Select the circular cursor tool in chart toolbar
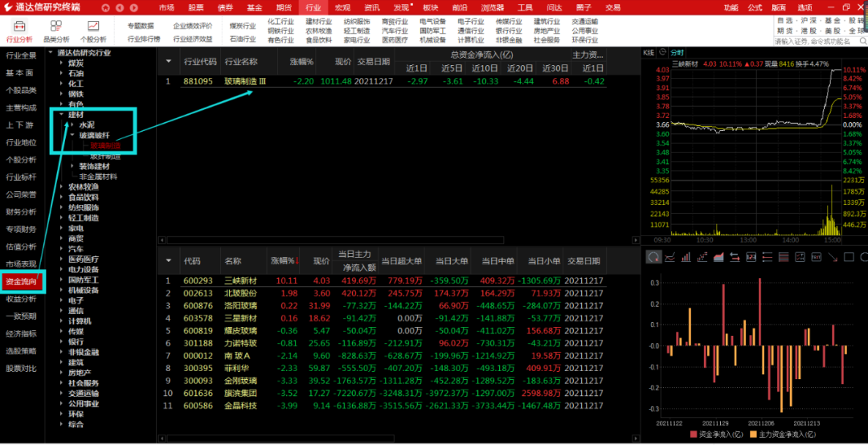Image resolution: width=868 pixels, height=445 pixels. (x=653, y=257)
